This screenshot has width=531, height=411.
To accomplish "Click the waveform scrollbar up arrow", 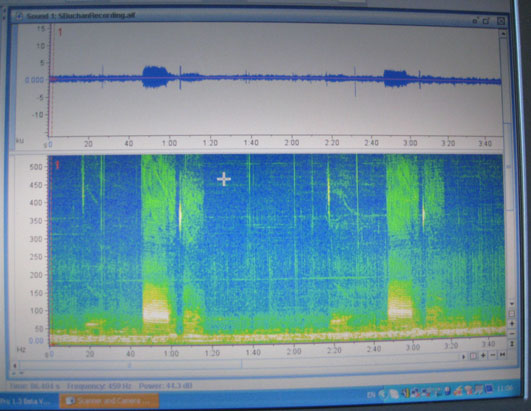I will tap(503, 34).
